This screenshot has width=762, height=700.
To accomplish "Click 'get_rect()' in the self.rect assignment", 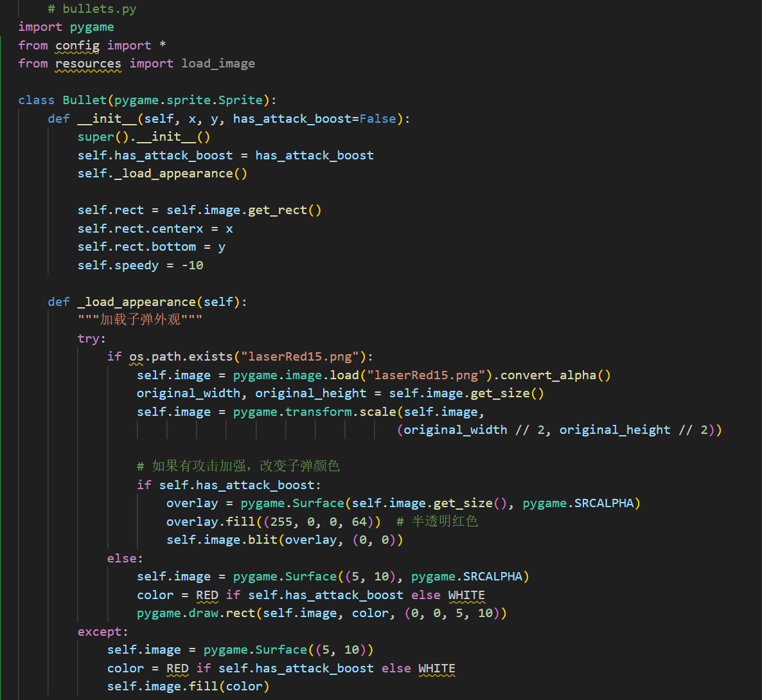I will (285, 210).
